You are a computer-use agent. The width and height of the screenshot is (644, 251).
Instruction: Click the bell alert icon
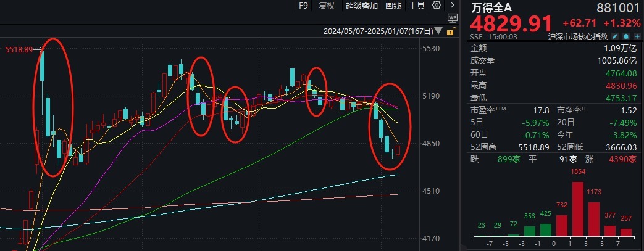(x=626, y=36)
